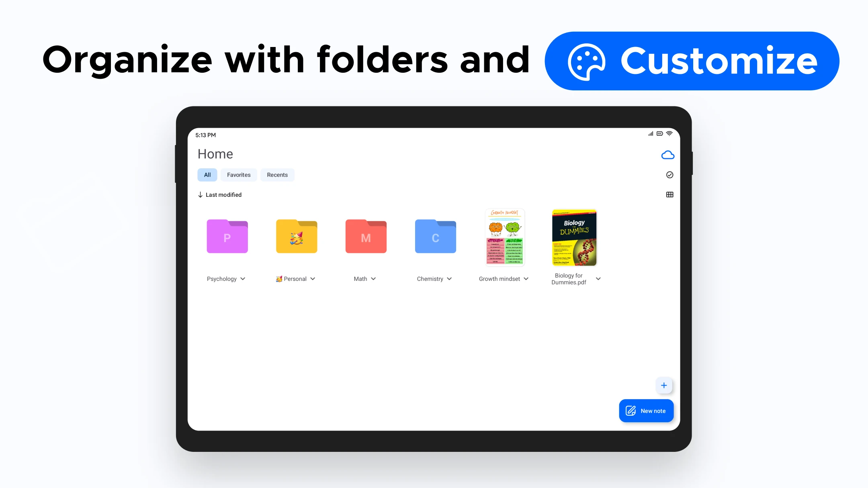Click the battery status icon
The width and height of the screenshot is (868, 488).
[x=660, y=133]
